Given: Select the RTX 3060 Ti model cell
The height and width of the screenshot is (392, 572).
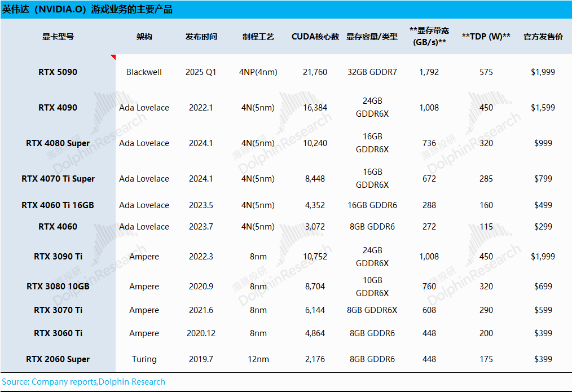Looking at the screenshot, I should (x=58, y=333).
